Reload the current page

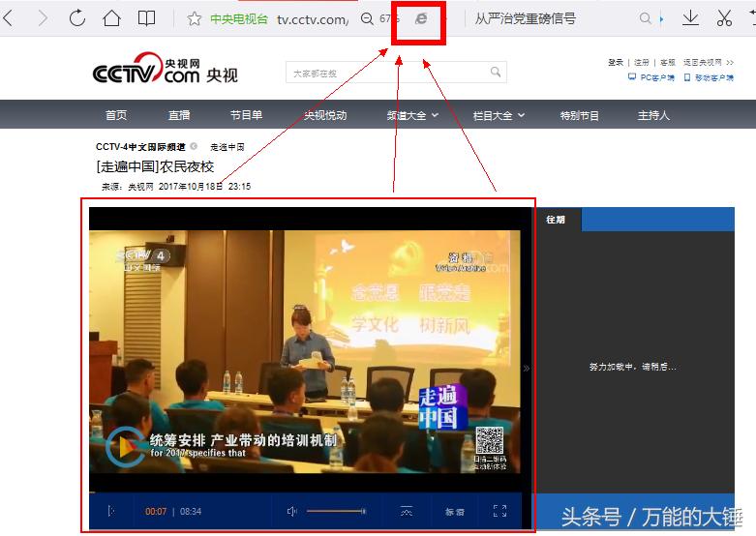coord(77,18)
